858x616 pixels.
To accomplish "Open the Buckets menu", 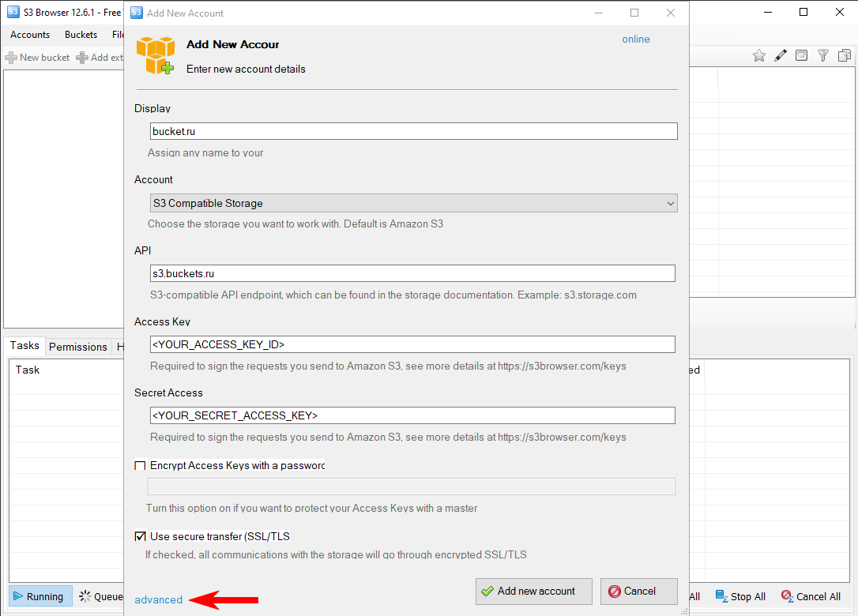I will (81, 35).
